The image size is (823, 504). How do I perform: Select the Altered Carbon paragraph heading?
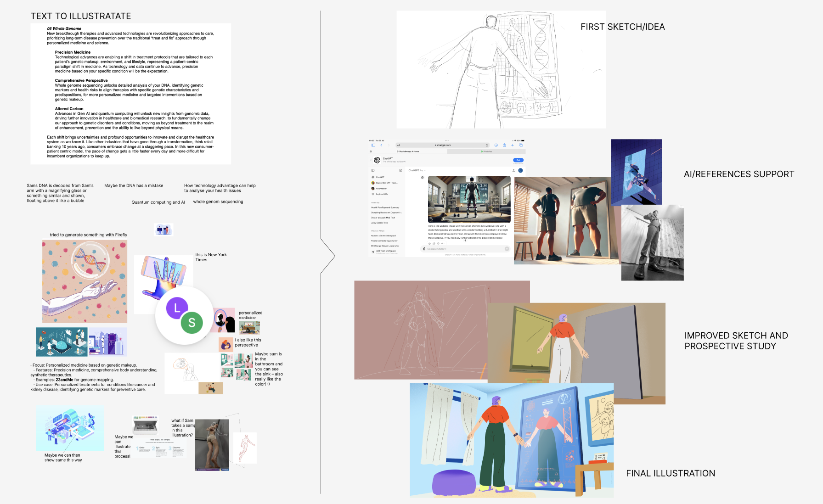click(69, 109)
